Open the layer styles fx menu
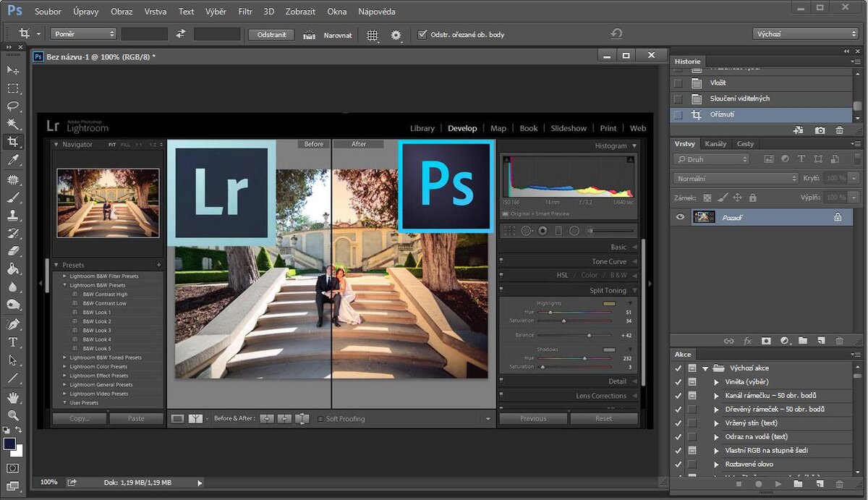The height and width of the screenshot is (500, 868). (747, 341)
